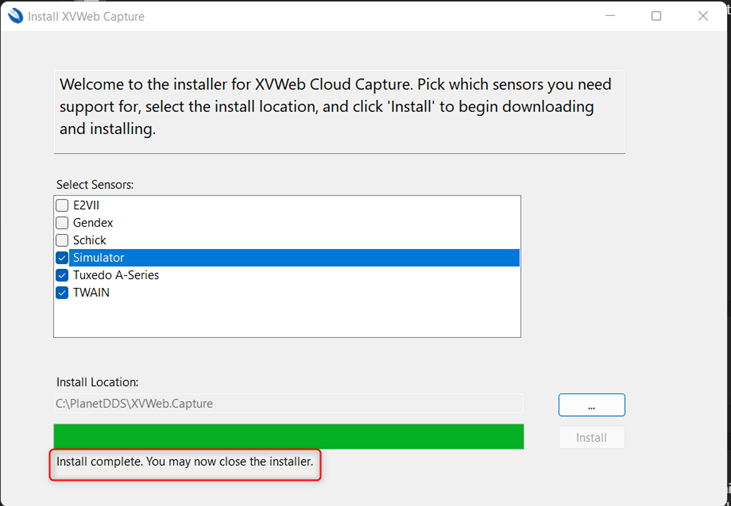The height and width of the screenshot is (506, 731).
Task: Click the welcome instructions text block
Action: 339,107
